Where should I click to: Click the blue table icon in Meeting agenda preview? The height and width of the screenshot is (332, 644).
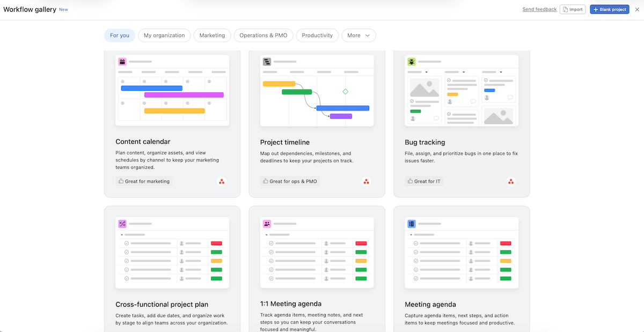point(412,223)
